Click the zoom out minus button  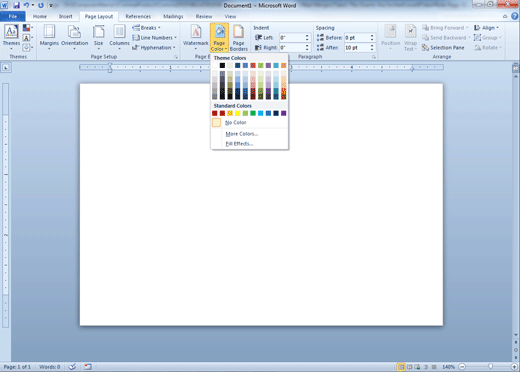point(462,367)
